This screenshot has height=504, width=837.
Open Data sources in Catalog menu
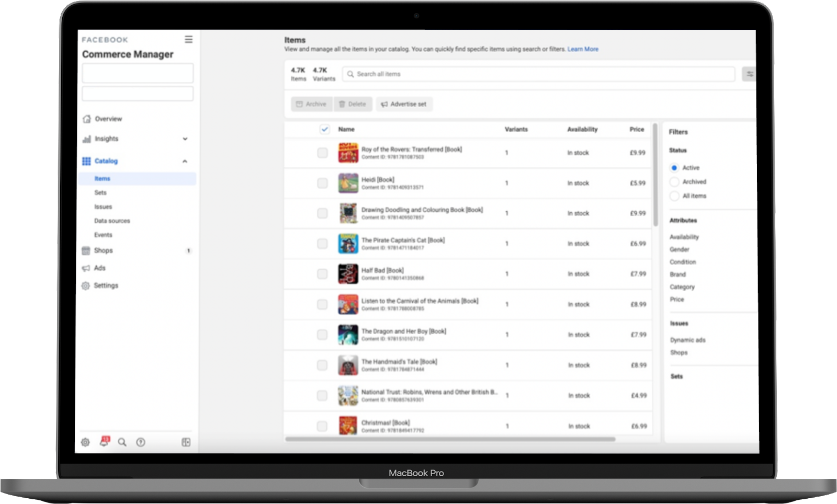point(112,221)
